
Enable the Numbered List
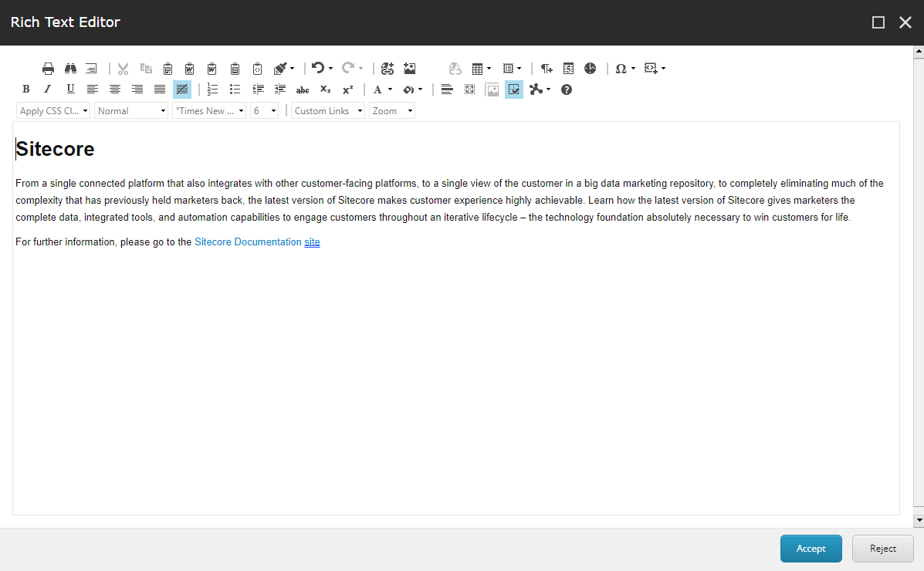click(212, 90)
